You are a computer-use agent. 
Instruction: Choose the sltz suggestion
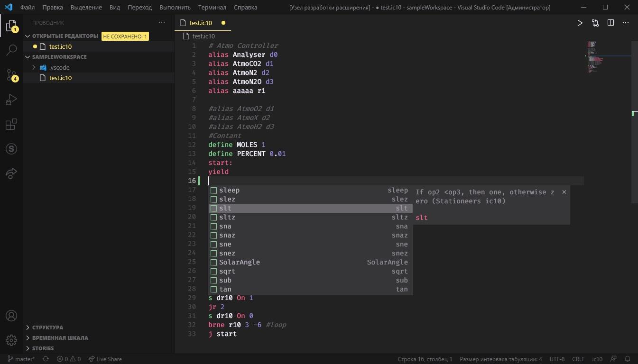(x=311, y=217)
